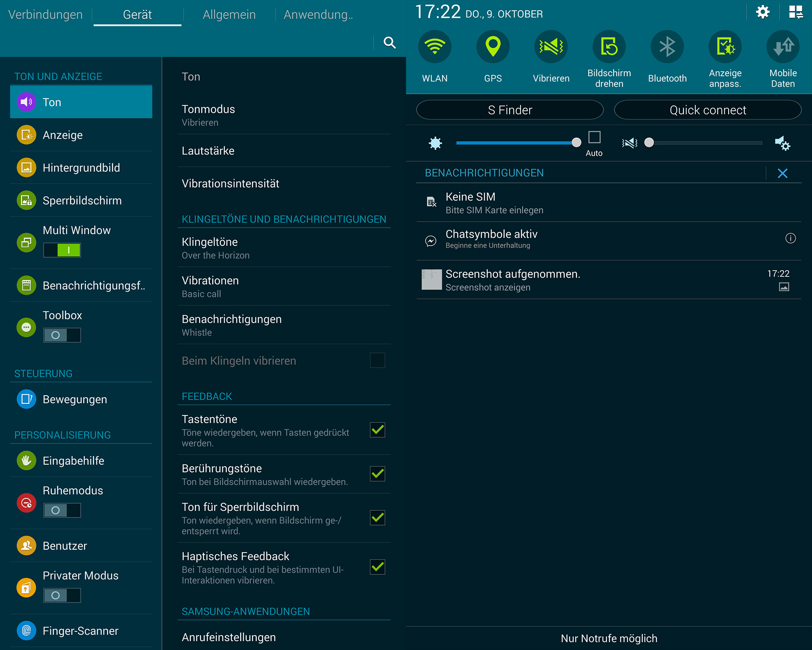The image size is (812, 650).
Task: Tap the Hintergrundbild wallpaper icon
Action: click(26, 168)
